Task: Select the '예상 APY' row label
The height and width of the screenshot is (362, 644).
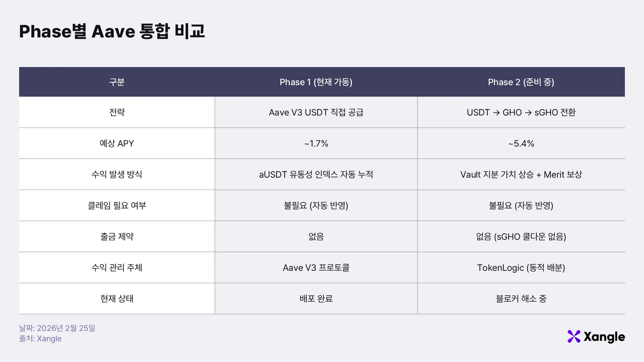Action: pyautogui.click(x=117, y=143)
